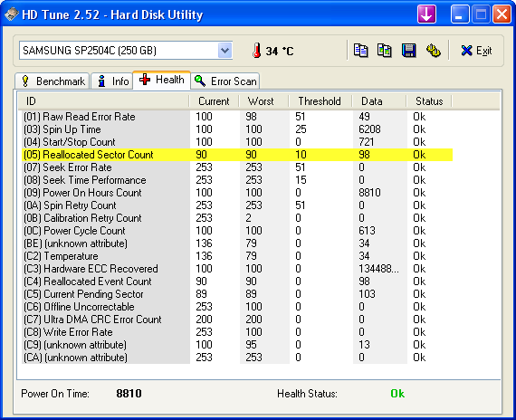Click the thermometer temperature icon
The width and height of the screenshot is (516, 420).
pyautogui.click(x=257, y=51)
